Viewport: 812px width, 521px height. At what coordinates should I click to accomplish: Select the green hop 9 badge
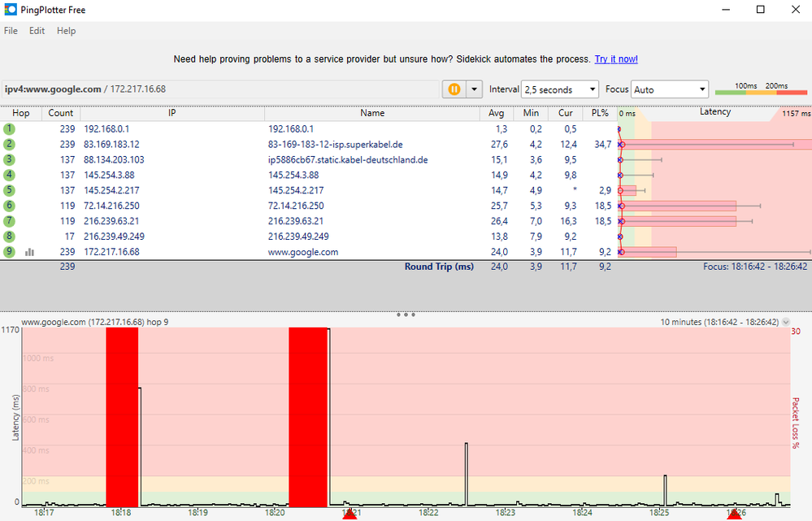point(7,252)
